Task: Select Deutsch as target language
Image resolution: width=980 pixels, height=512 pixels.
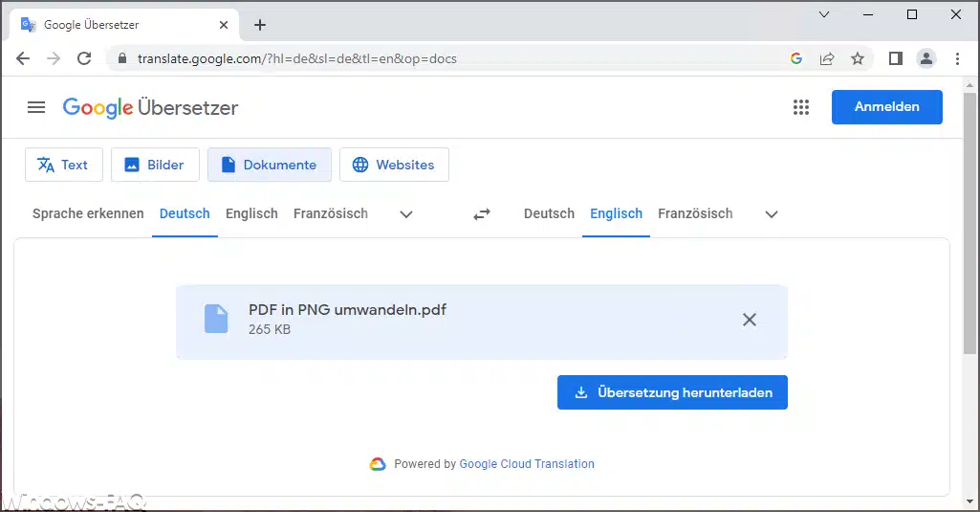Action: (549, 214)
